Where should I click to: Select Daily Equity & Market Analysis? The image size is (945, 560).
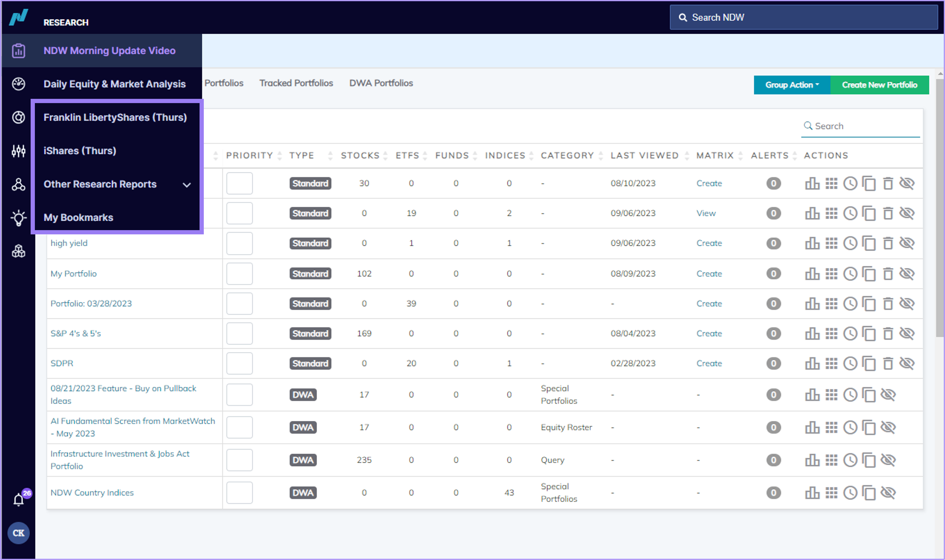click(x=114, y=84)
